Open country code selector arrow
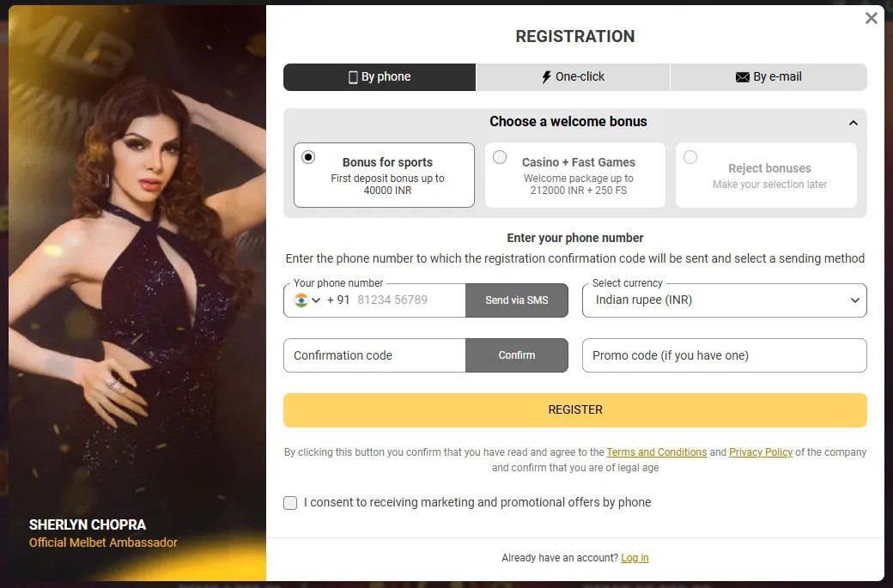This screenshot has height=588, width=893. [317, 300]
